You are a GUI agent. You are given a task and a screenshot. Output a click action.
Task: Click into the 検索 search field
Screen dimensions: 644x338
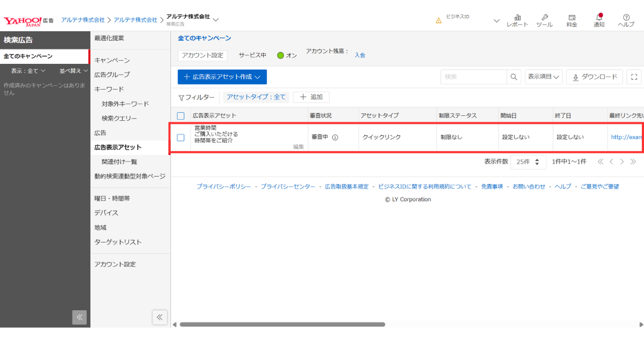474,77
